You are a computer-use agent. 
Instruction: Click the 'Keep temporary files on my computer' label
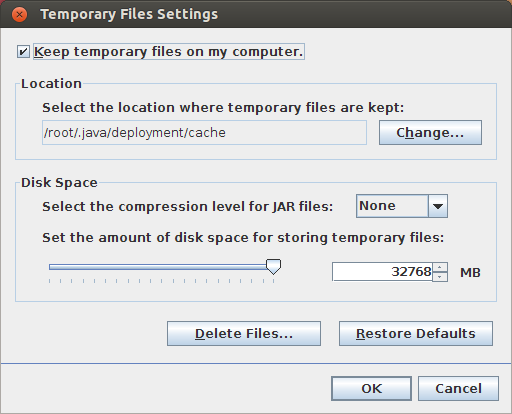pos(169,52)
